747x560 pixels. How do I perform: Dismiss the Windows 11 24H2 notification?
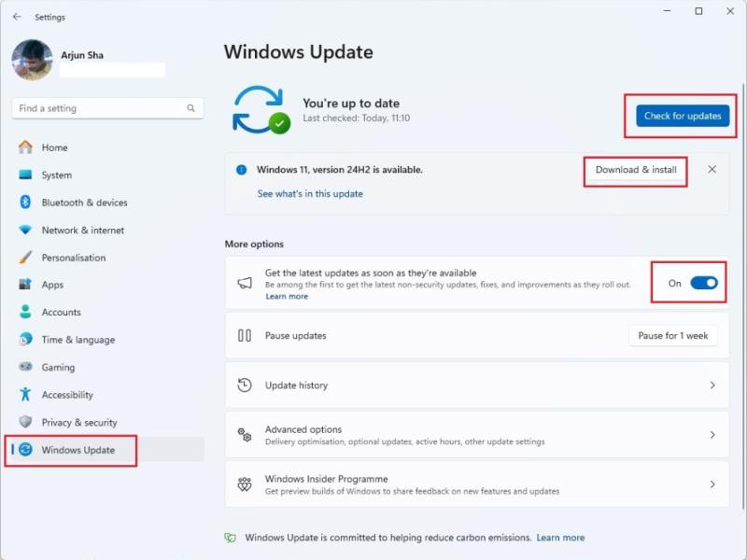tap(712, 171)
